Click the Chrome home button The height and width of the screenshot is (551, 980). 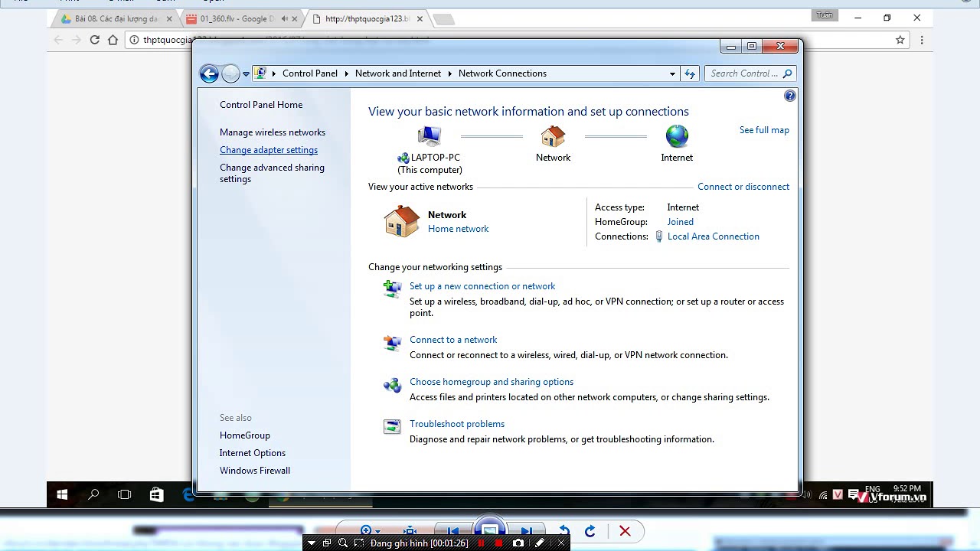(113, 40)
